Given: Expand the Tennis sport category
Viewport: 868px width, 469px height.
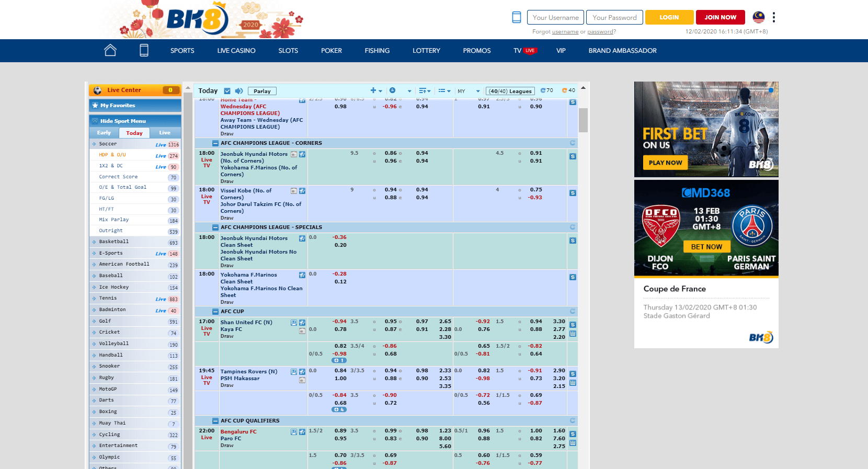Looking at the screenshot, I should [135, 298].
